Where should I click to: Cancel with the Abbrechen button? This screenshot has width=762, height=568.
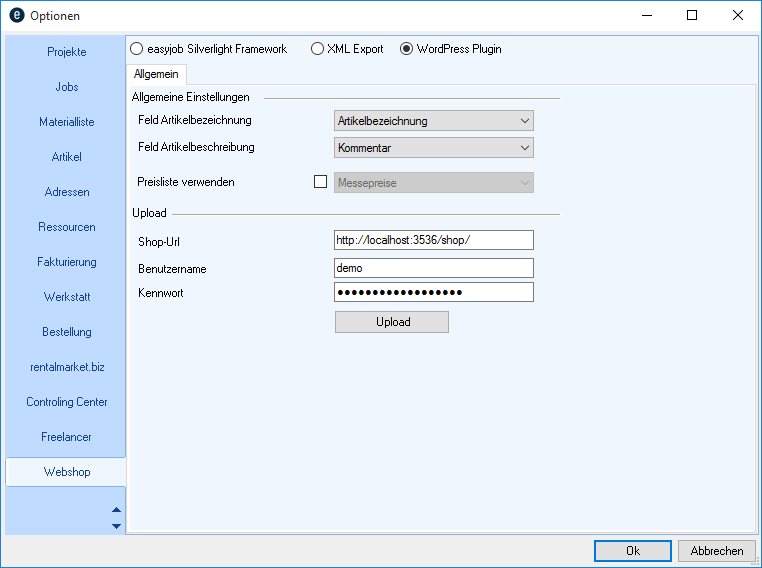point(717,551)
